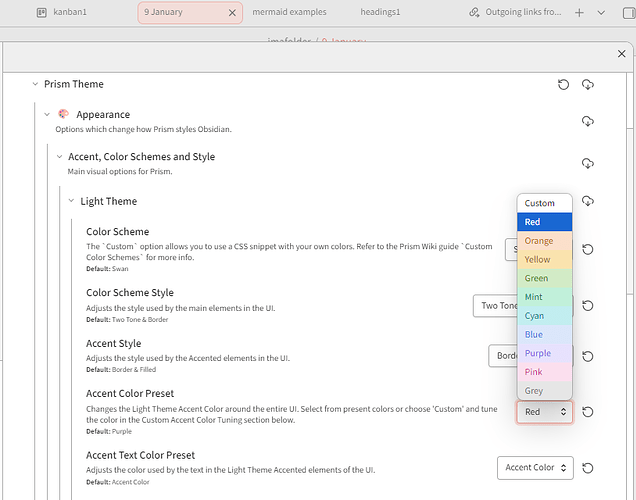Export Accent, Color Schemes and Style settings

[x=588, y=163]
